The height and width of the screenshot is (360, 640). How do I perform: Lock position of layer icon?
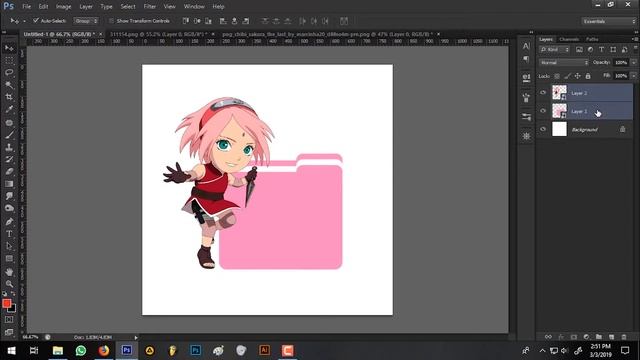pos(578,76)
